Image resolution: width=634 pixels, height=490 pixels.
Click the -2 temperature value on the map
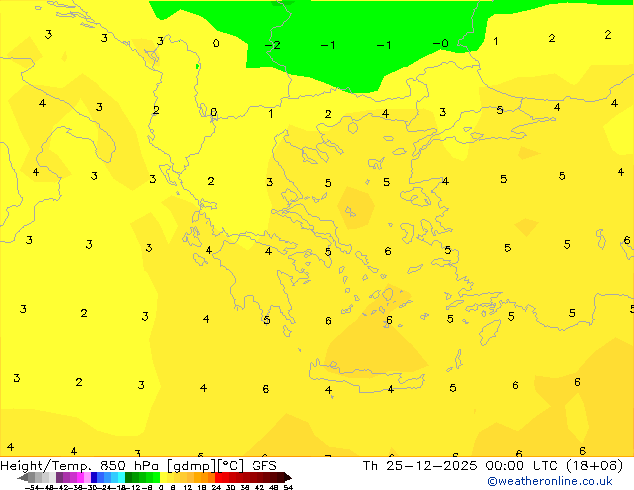(x=273, y=45)
